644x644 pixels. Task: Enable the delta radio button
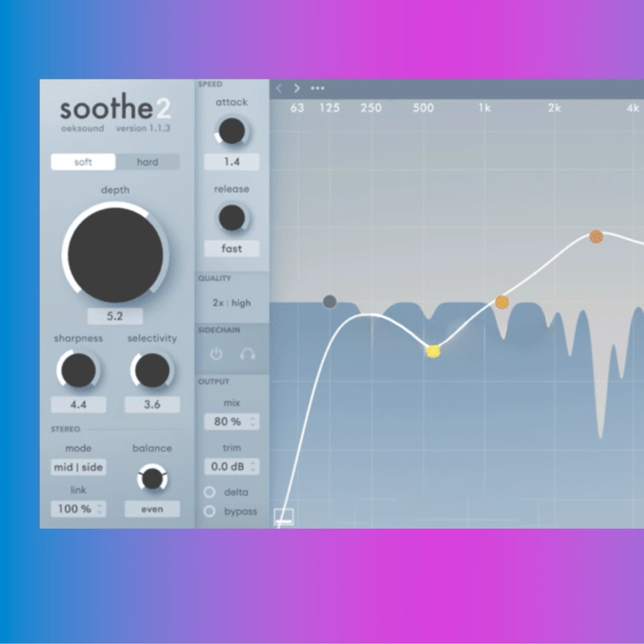209,492
